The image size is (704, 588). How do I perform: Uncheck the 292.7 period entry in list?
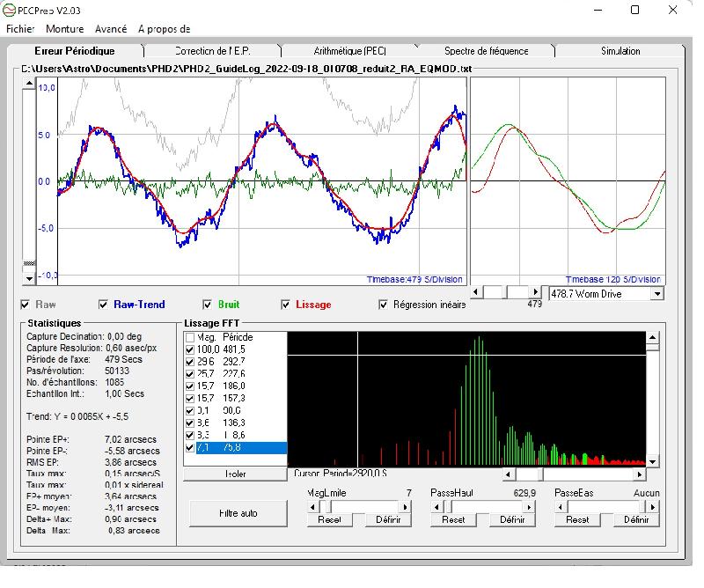pyautogui.click(x=191, y=362)
